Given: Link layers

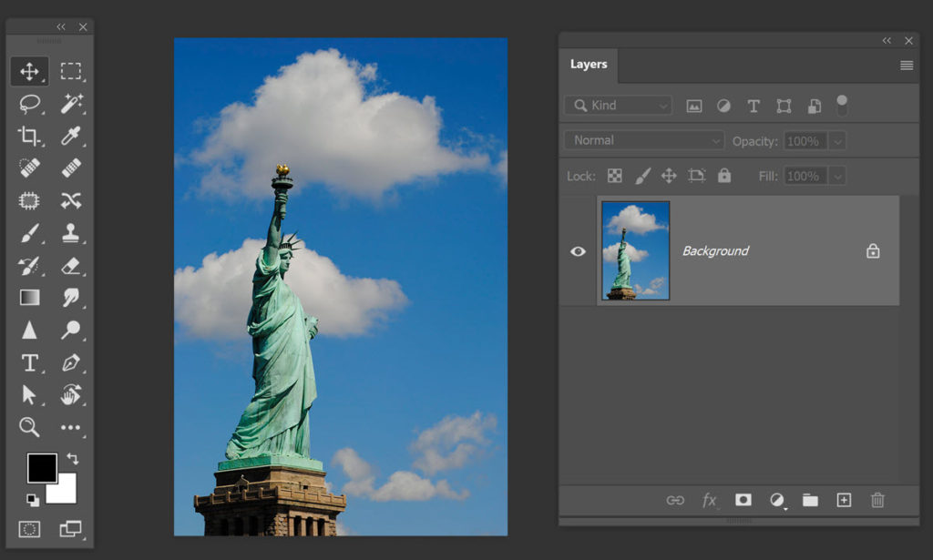Looking at the screenshot, I should coord(675,501).
